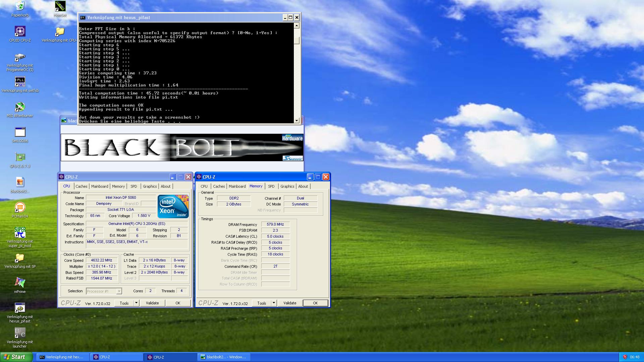Launch wPrime desktop icon
This screenshot has width=644, height=362.
20,283
